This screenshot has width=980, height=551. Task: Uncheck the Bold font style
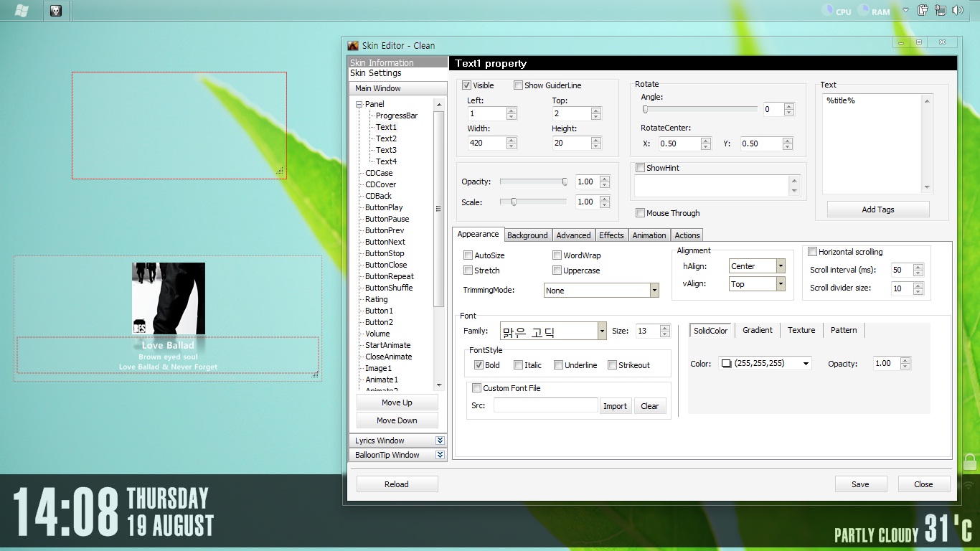(x=479, y=365)
